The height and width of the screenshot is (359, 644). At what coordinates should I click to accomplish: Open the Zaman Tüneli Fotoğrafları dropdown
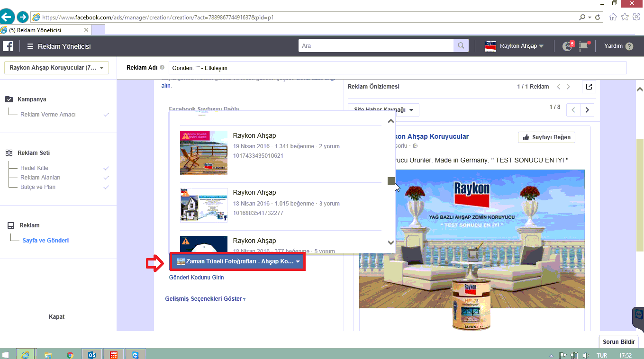(x=237, y=261)
